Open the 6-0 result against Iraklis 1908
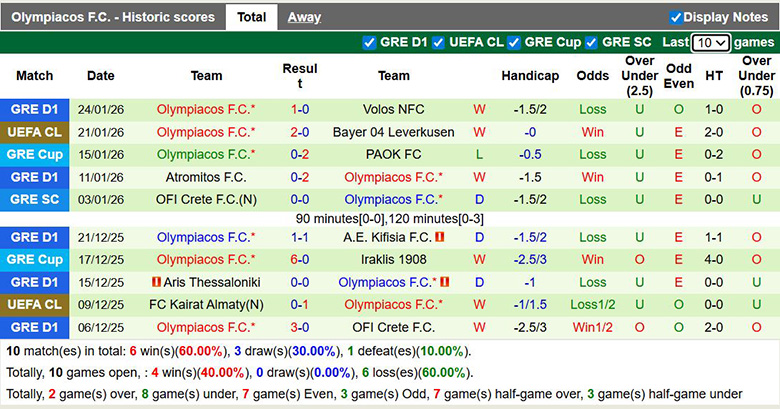The height and width of the screenshot is (409, 780). pos(300,259)
